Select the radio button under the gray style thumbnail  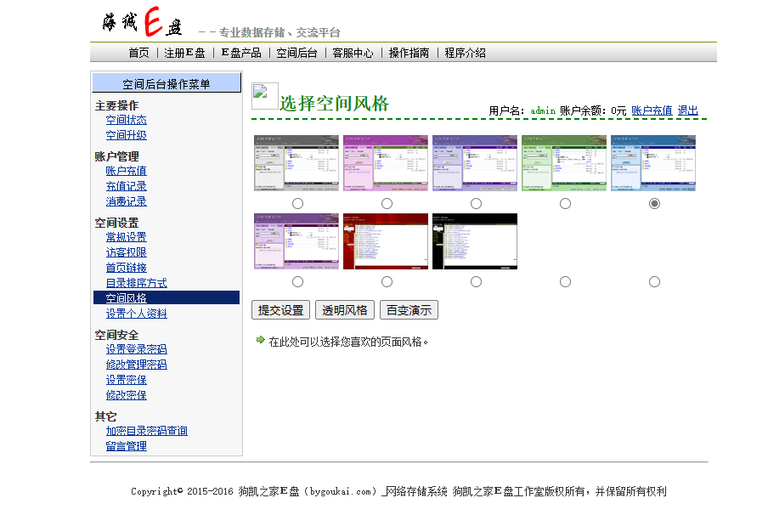click(x=297, y=204)
